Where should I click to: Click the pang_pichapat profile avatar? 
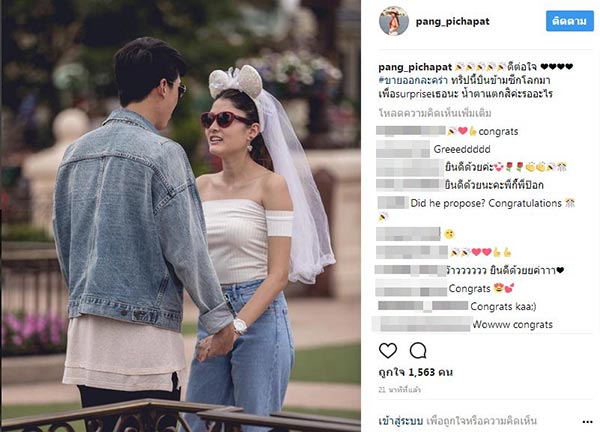(x=393, y=21)
